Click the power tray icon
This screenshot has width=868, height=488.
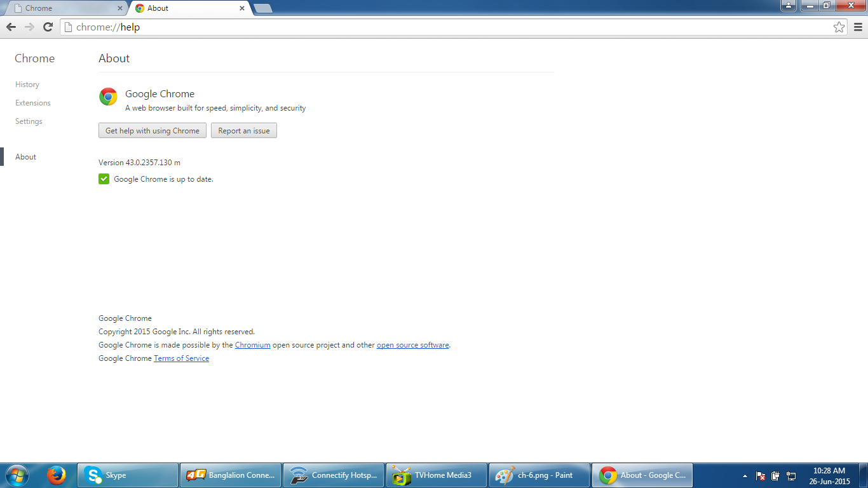[x=776, y=475]
